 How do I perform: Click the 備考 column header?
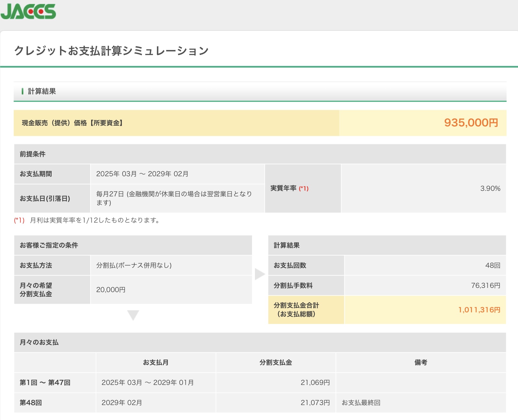[421, 363]
